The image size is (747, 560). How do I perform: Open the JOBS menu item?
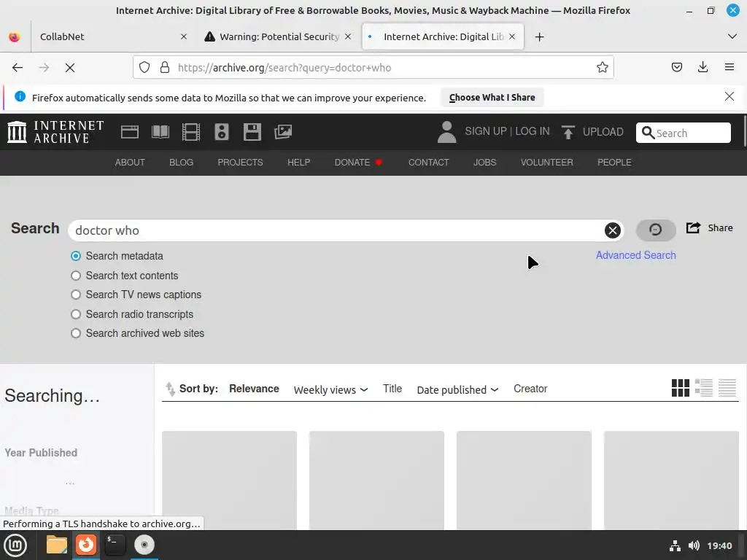coord(484,163)
